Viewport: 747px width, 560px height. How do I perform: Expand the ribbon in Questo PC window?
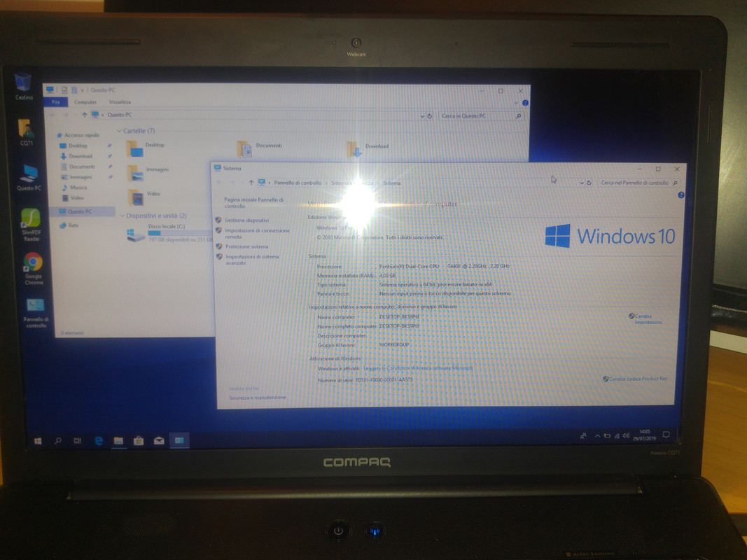coord(517,103)
